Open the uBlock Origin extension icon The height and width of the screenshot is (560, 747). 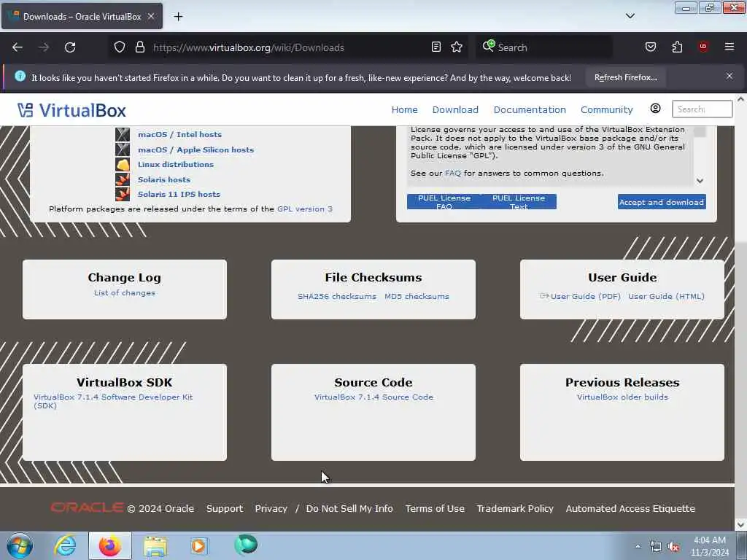point(703,47)
